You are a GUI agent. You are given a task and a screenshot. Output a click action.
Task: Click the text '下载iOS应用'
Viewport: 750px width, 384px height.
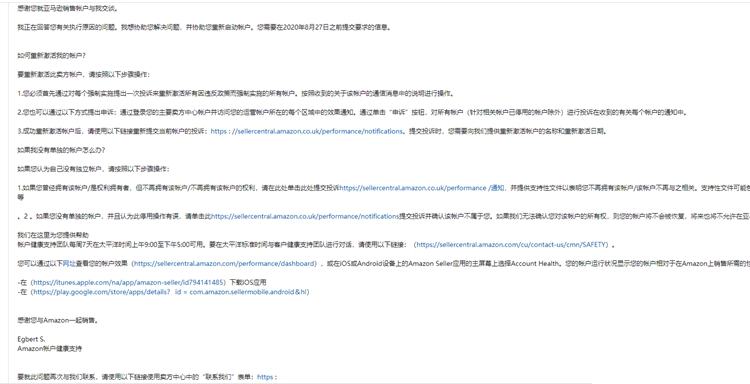tap(248, 282)
